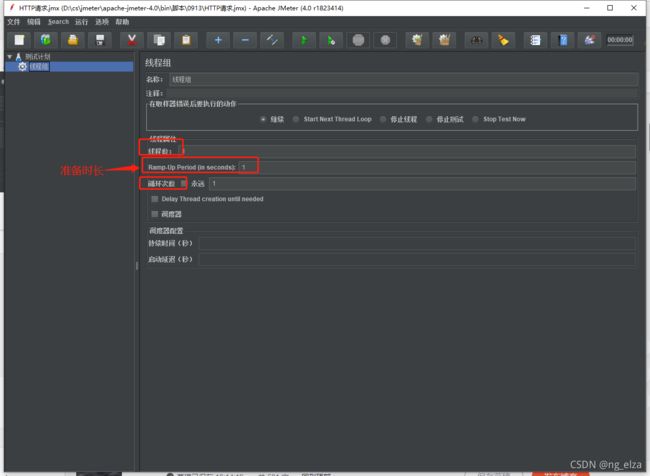Select the Stop Test Now radio button

475,119
